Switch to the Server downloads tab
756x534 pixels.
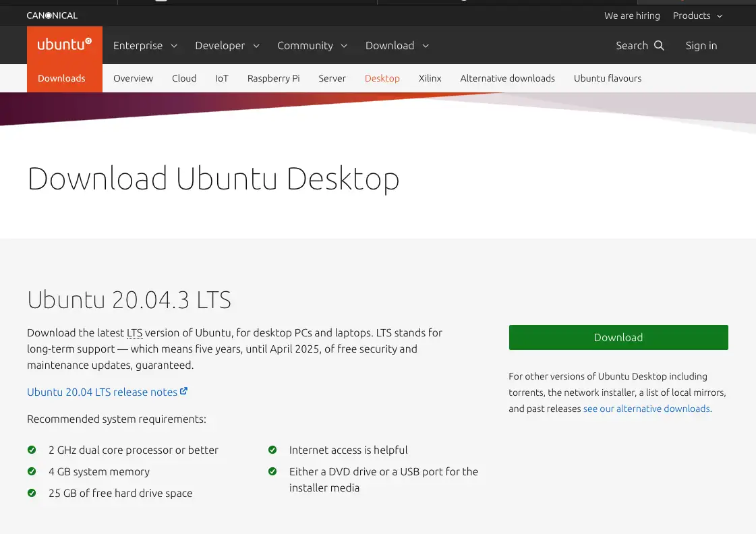(332, 78)
